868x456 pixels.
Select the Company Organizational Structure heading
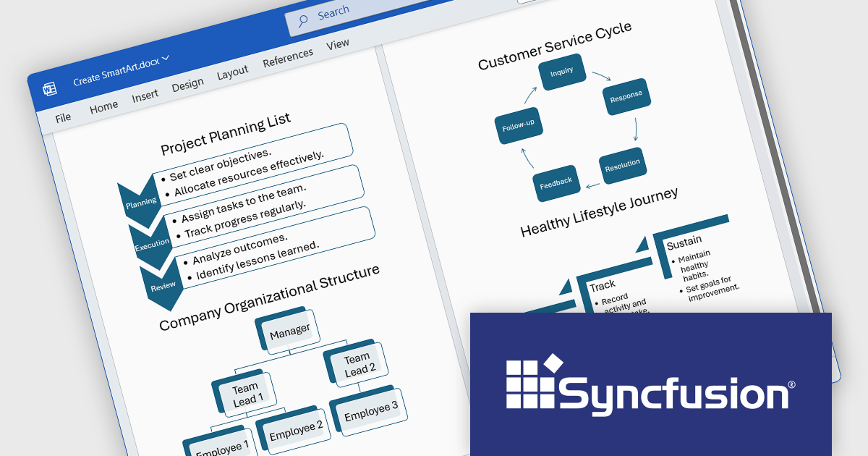[x=269, y=298]
